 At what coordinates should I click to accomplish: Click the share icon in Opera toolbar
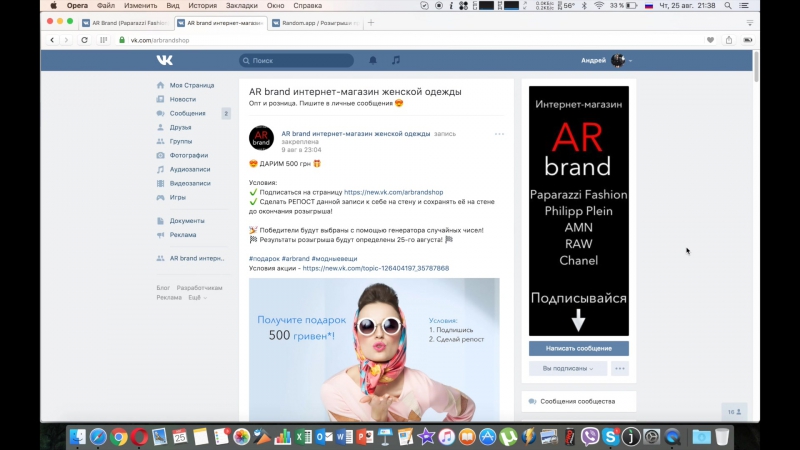pyautogui.click(x=729, y=40)
